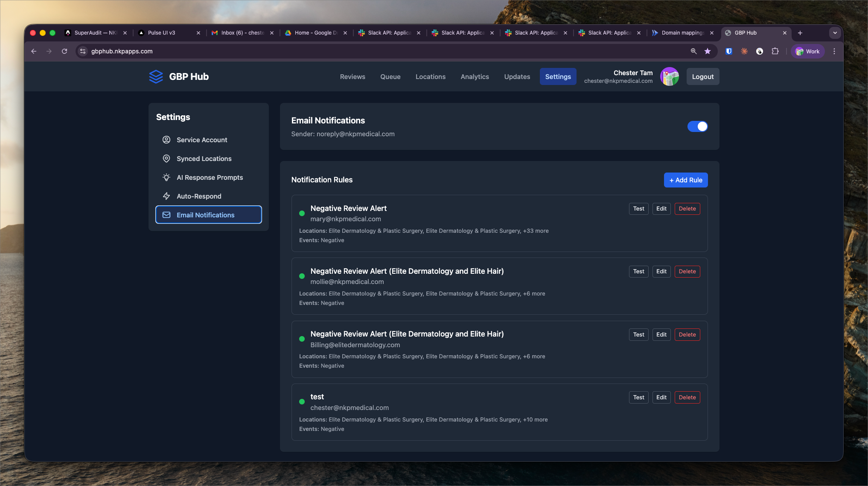868x486 pixels.
Task: Click the Bitwarden extension icon
Action: [x=729, y=51]
